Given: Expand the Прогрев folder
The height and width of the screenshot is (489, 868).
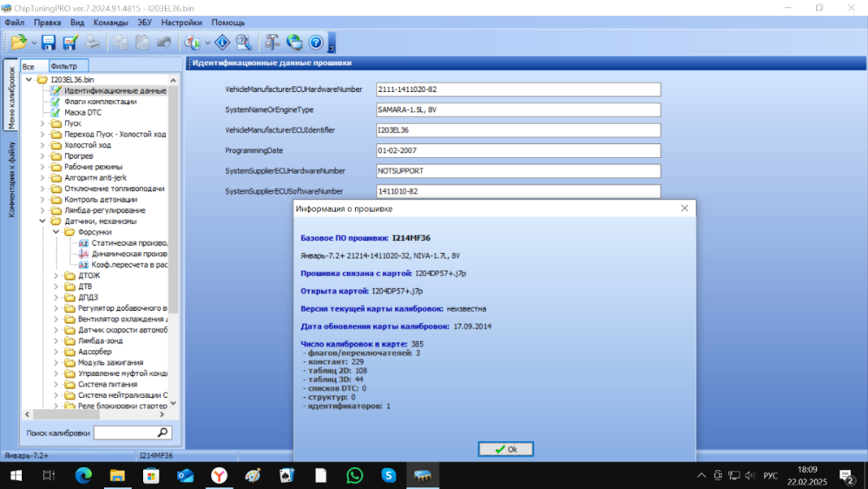Looking at the screenshot, I should coord(43,156).
